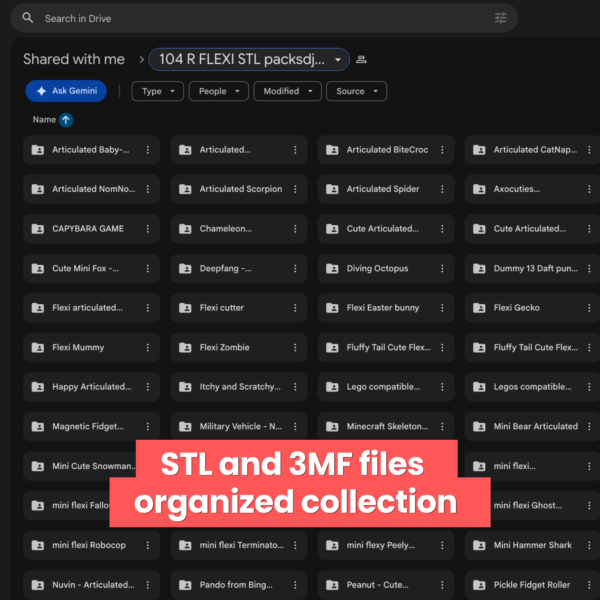Image resolution: width=600 pixels, height=600 pixels.
Task: Select the CAPYBARA GAME folder
Action: pos(91,229)
